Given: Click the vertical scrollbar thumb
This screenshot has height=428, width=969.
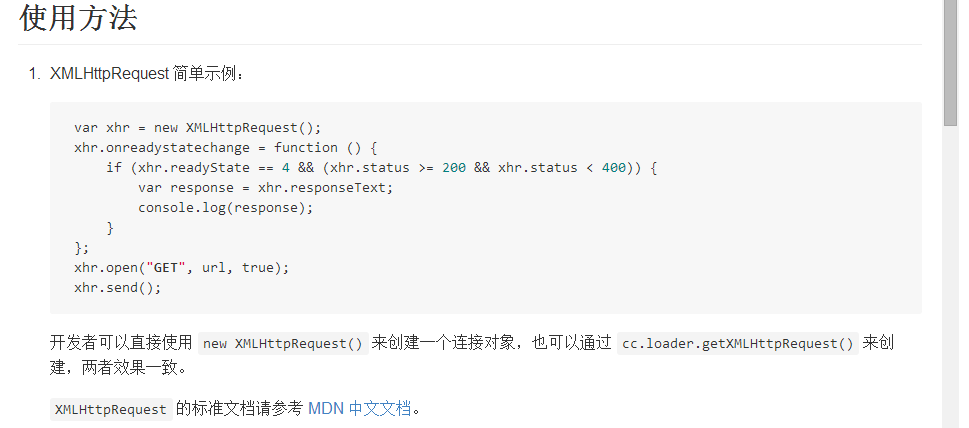Looking at the screenshot, I should point(951,62).
